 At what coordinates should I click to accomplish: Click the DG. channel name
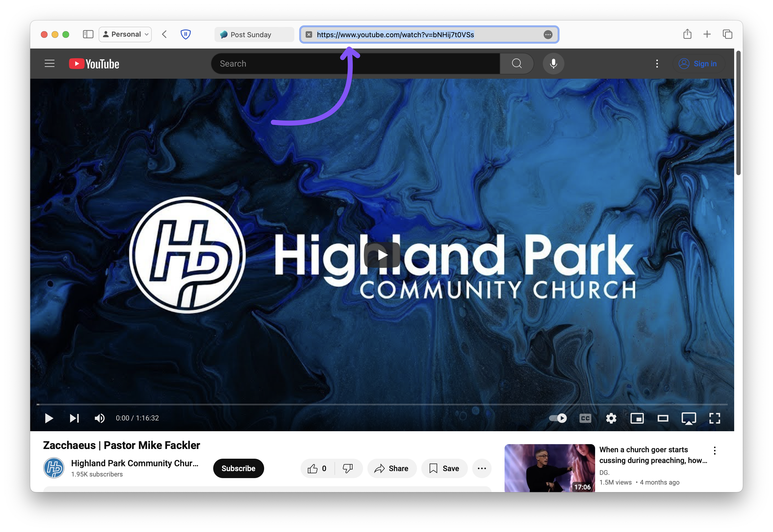[x=604, y=473]
